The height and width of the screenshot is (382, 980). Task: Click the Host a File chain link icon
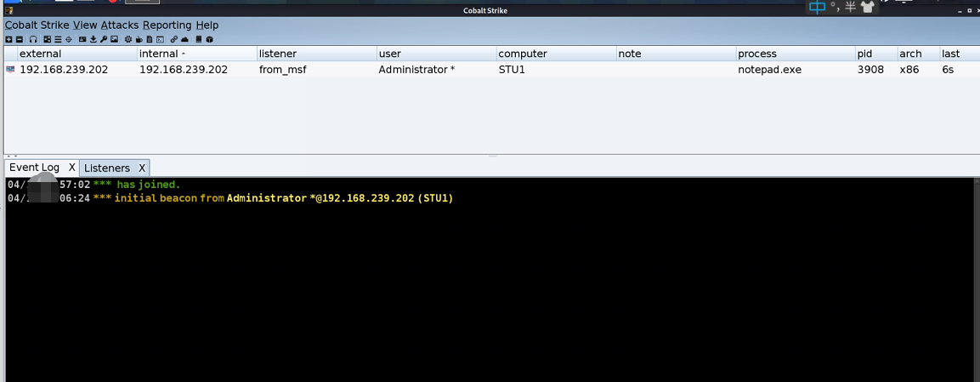pyautogui.click(x=174, y=39)
